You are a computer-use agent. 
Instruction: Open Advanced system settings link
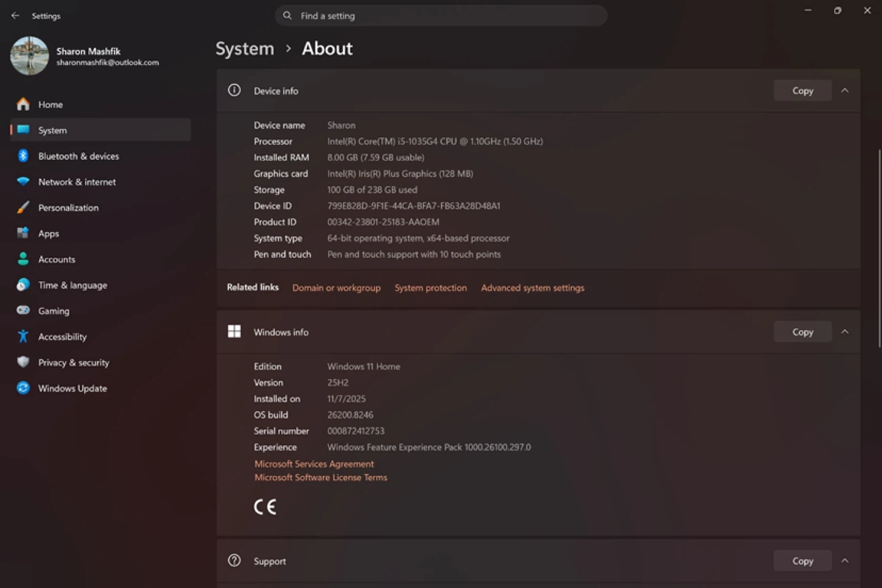coord(533,288)
